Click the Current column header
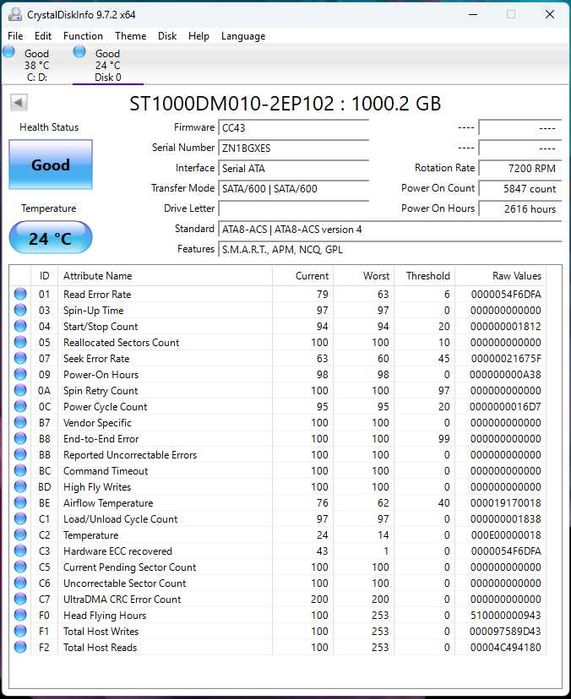Screen dimensions: 571x699 [303, 275]
